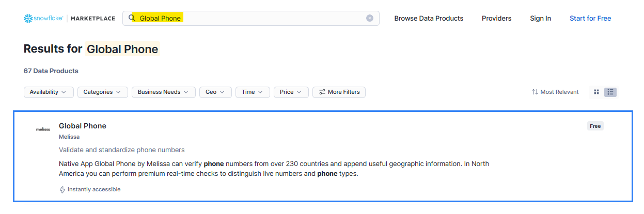Expand the Business Needs filter dropdown
Viewport: 644px width, 214px height.
(164, 92)
